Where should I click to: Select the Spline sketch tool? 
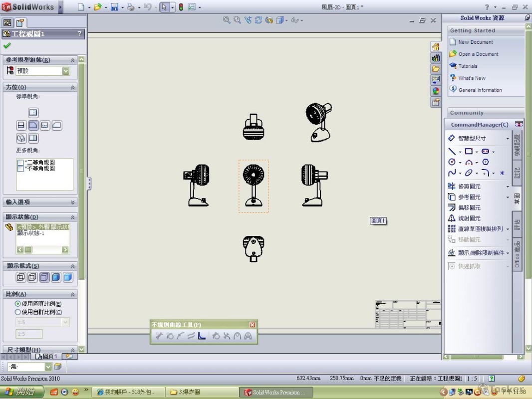[x=452, y=173]
